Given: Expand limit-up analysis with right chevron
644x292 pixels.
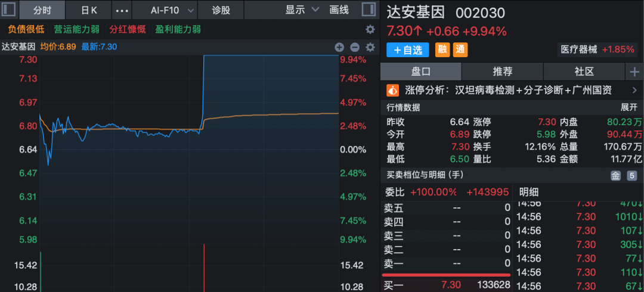Looking at the screenshot, I should [x=634, y=90].
